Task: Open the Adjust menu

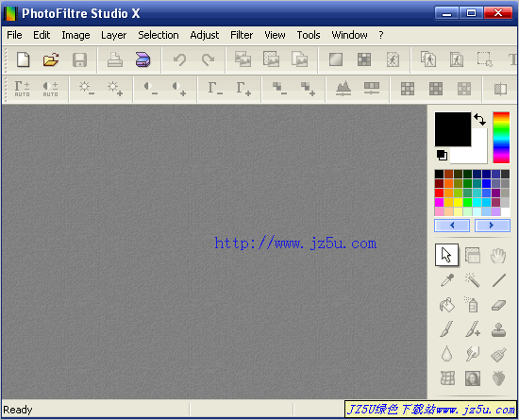Action: (205, 35)
